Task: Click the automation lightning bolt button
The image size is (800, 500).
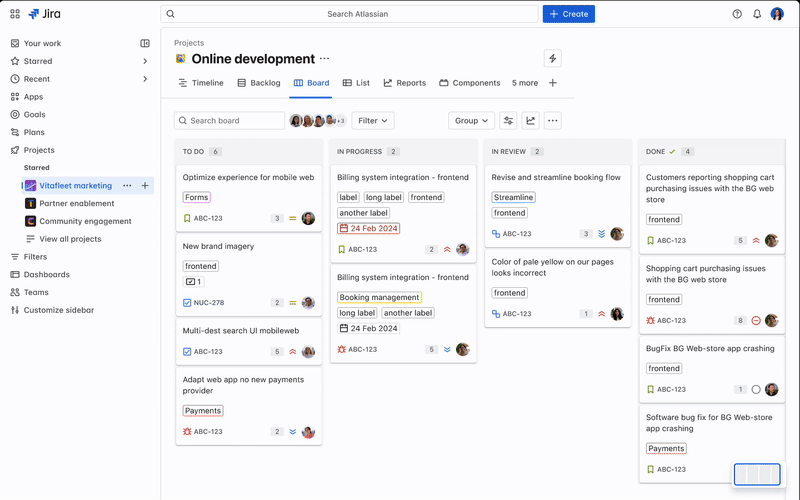Action: (x=553, y=58)
